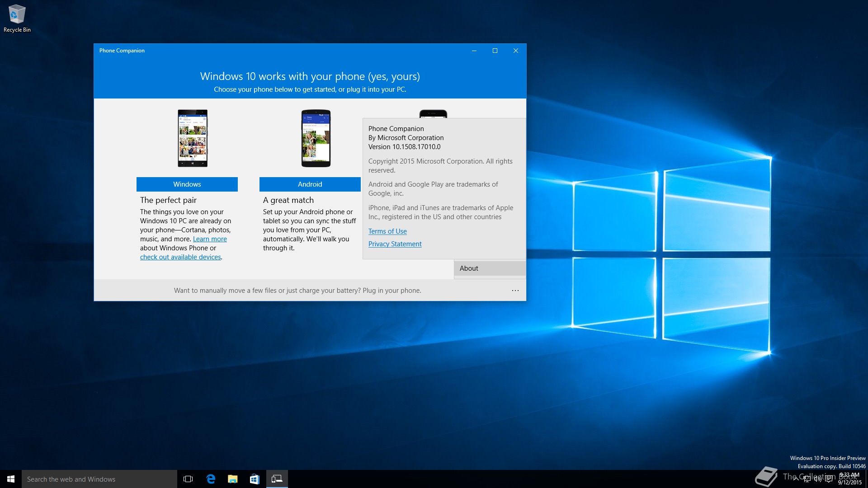
Task: Launch Microsoft Edge from the taskbar
Action: (x=211, y=479)
